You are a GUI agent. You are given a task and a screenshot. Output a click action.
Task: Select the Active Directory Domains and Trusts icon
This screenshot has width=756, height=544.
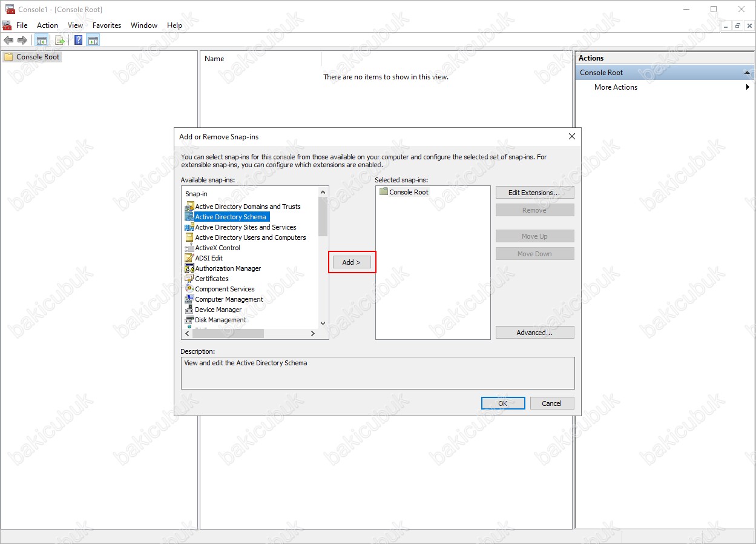tap(189, 207)
